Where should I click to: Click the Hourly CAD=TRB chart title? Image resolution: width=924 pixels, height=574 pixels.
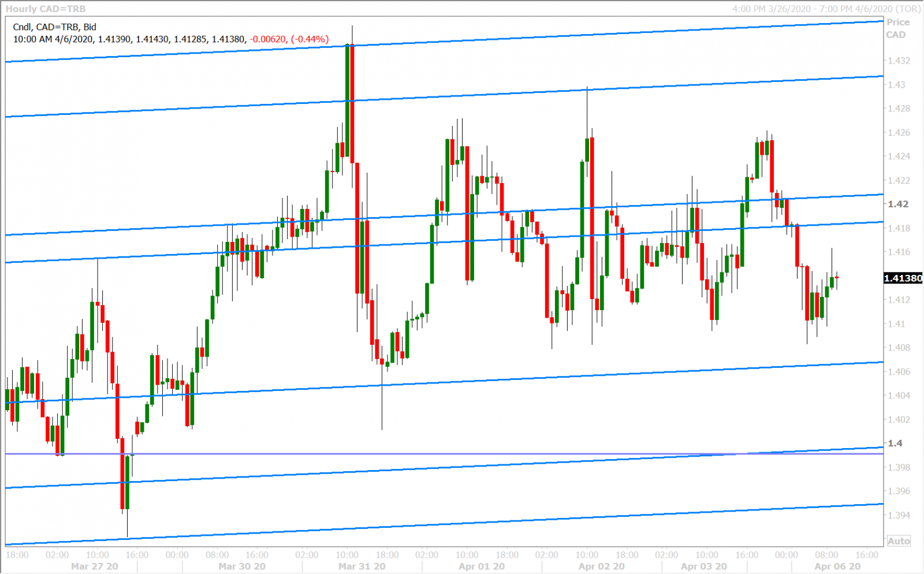[46, 9]
